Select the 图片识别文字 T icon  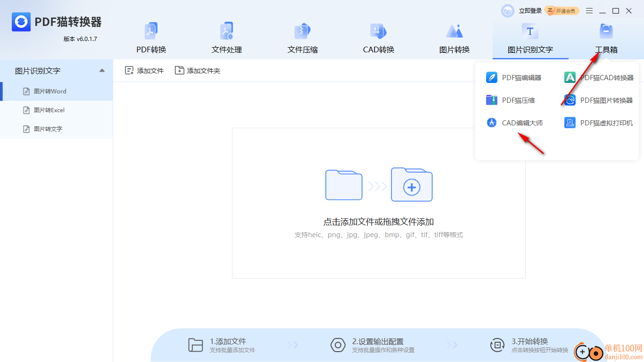[530, 31]
